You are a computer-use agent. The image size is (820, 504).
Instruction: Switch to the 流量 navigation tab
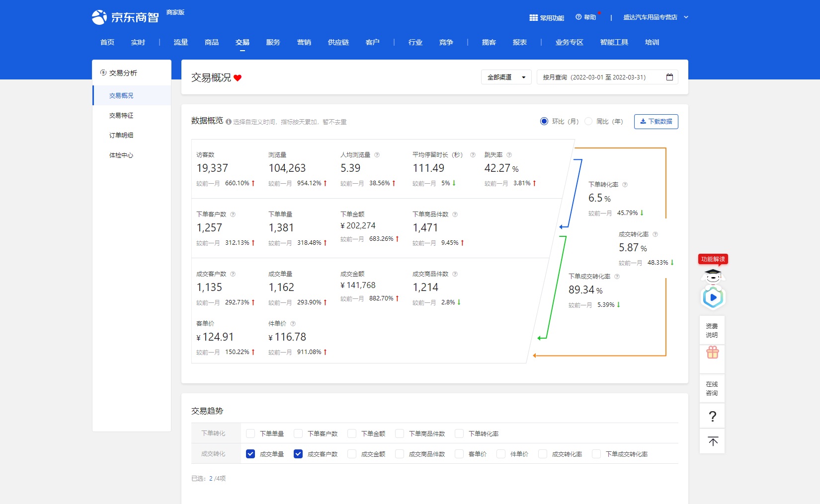[x=181, y=42]
